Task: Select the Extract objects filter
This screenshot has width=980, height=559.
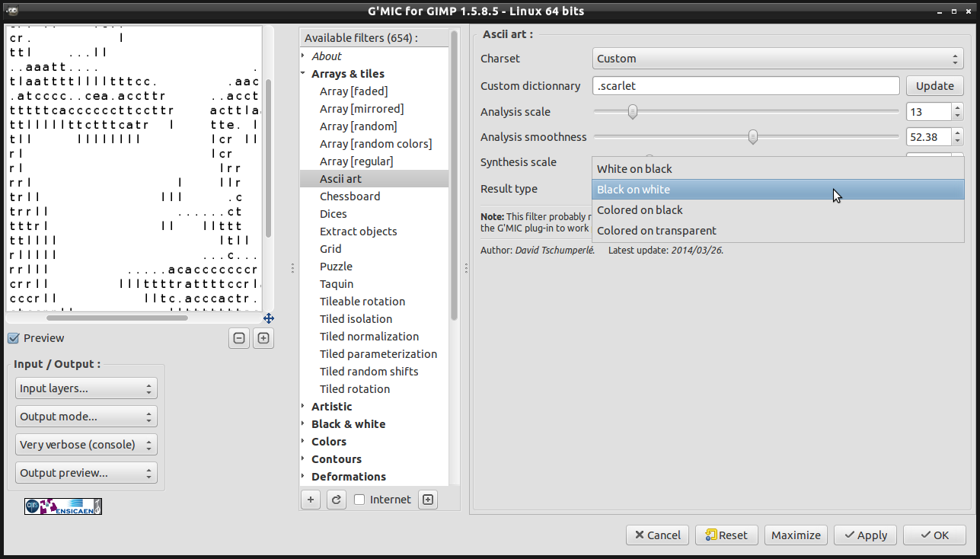Action: point(358,232)
